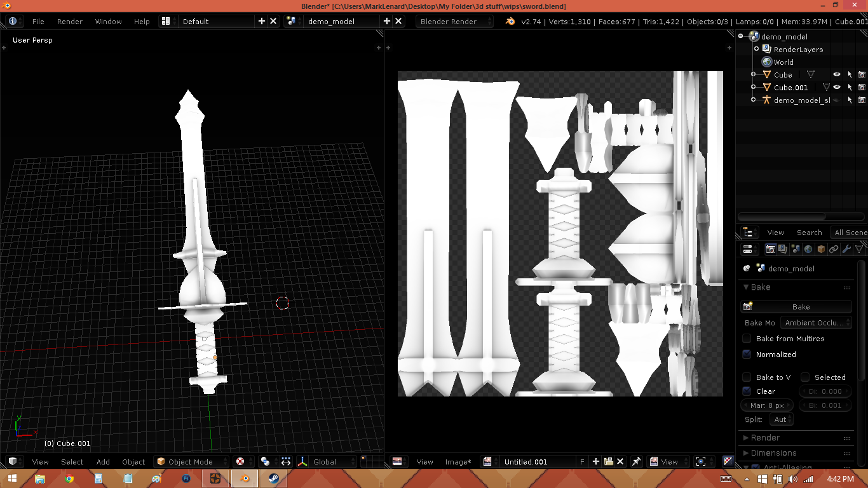Enable the Selected to Active checkbox
This screenshot has height=488, width=868.
(805, 377)
